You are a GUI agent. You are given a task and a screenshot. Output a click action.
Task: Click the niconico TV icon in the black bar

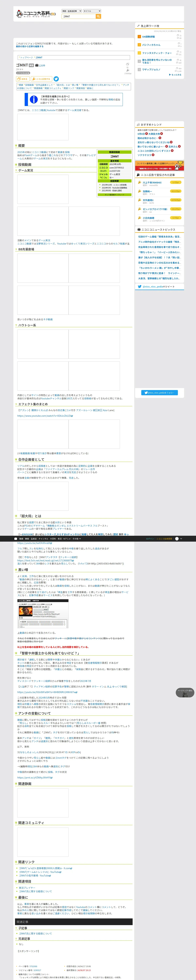[x=16, y=539]
